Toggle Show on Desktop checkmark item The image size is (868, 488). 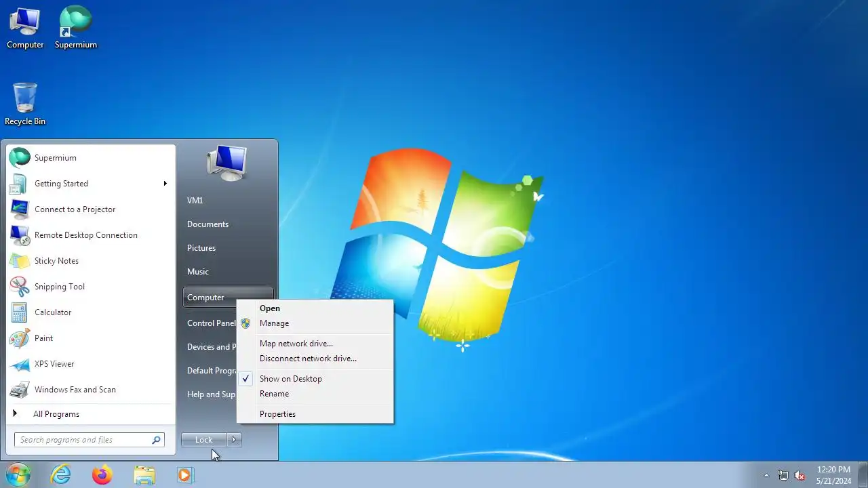tap(315, 379)
